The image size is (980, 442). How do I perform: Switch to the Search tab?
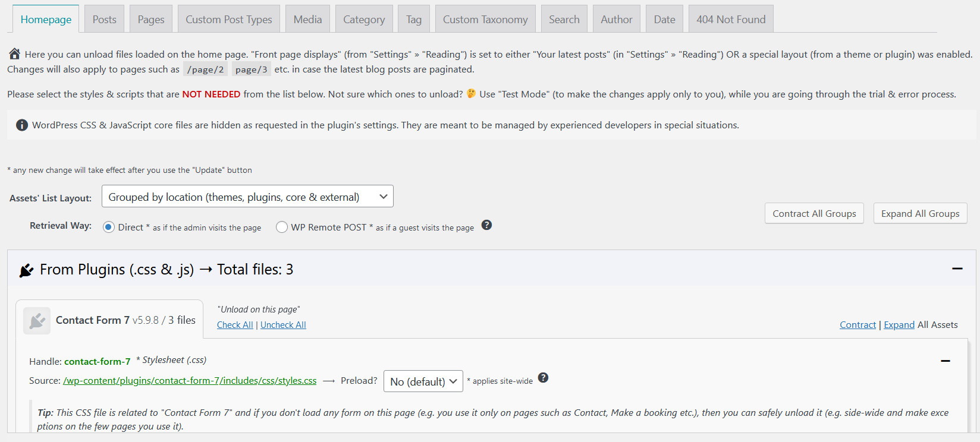(564, 19)
